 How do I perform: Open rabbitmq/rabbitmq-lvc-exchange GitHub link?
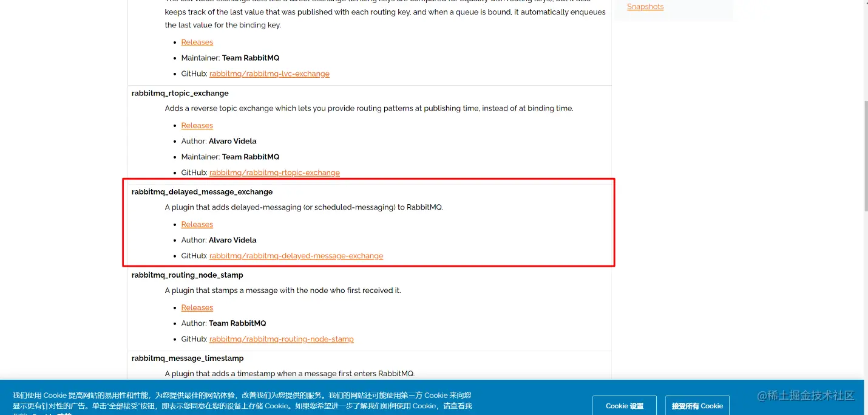click(270, 74)
